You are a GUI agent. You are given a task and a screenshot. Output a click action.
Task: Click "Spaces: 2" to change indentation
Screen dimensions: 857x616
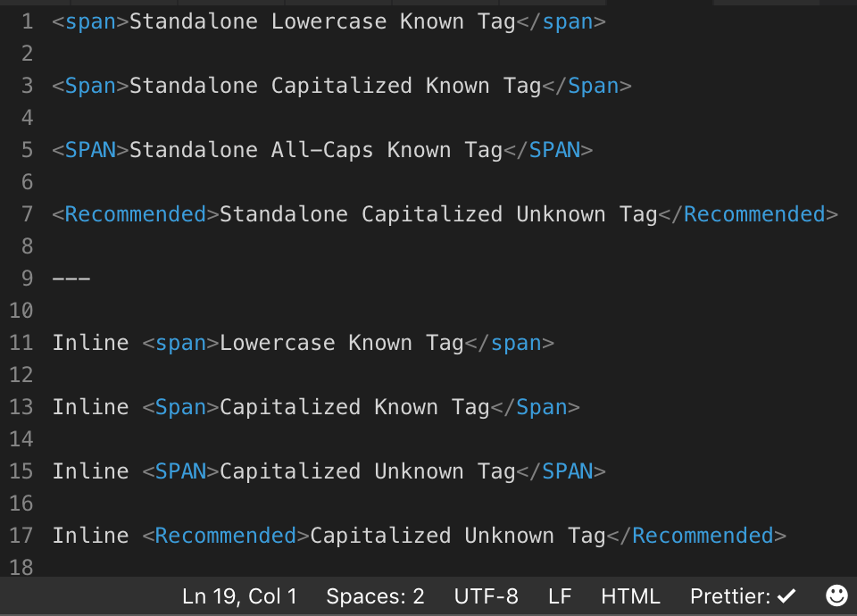click(375, 595)
